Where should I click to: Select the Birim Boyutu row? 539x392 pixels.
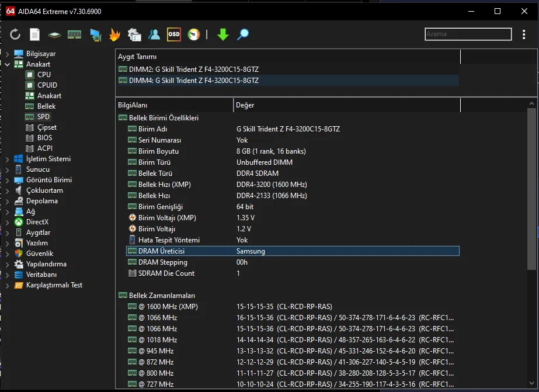click(x=293, y=151)
